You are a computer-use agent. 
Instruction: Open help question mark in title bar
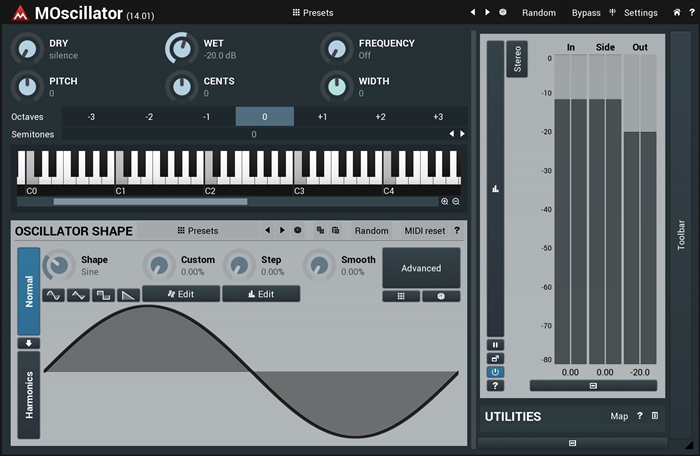pyautogui.click(x=692, y=13)
